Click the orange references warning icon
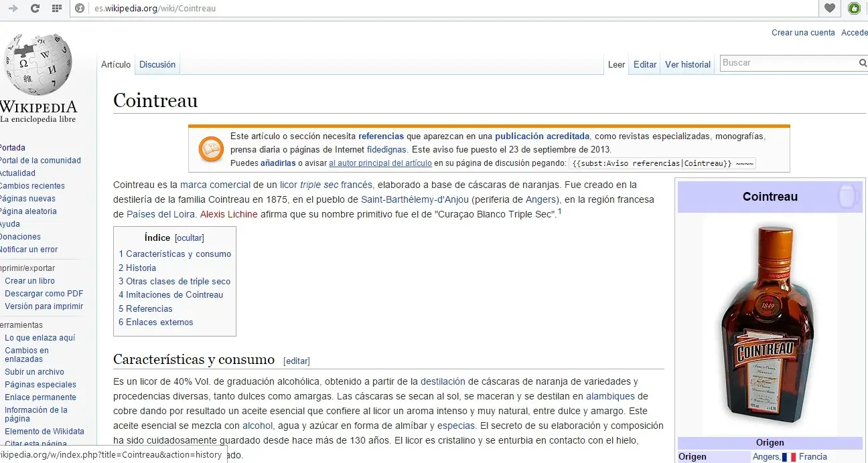868x463 pixels. pyautogui.click(x=211, y=149)
